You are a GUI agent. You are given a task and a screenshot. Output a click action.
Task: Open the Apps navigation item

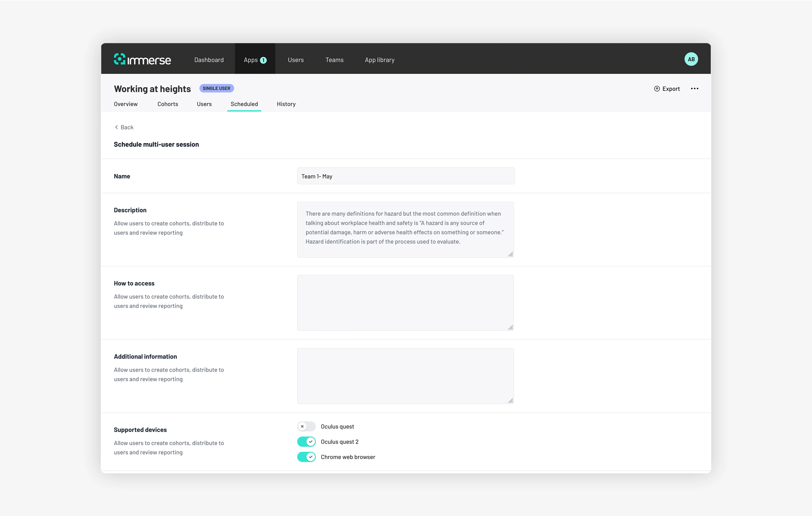click(255, 59)
